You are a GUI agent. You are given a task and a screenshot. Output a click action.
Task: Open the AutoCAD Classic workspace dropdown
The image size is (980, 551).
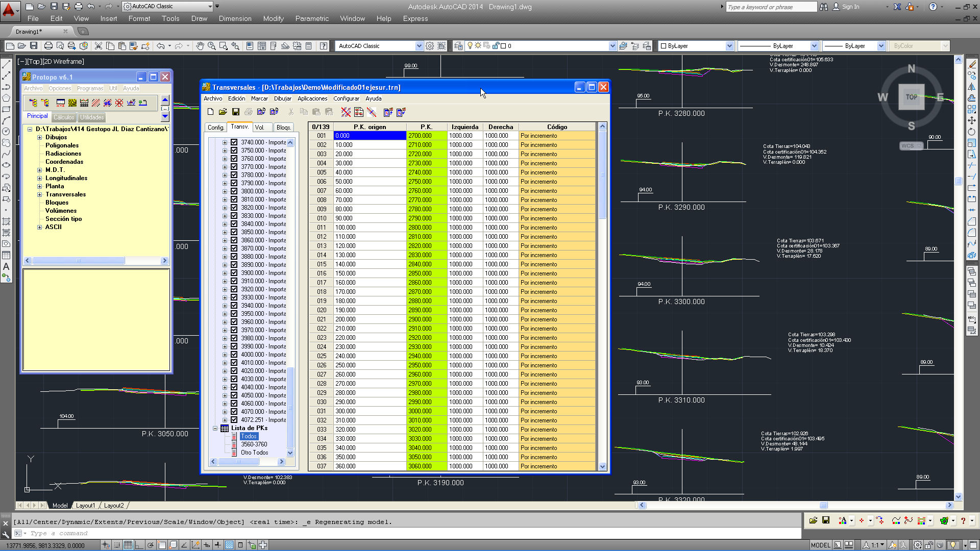(x=419, y=46)
